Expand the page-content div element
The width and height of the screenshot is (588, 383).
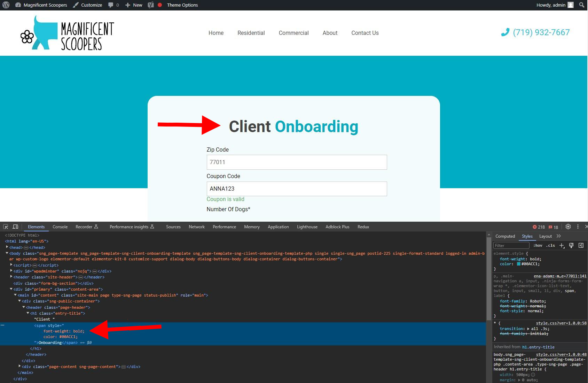coord(20,366)
